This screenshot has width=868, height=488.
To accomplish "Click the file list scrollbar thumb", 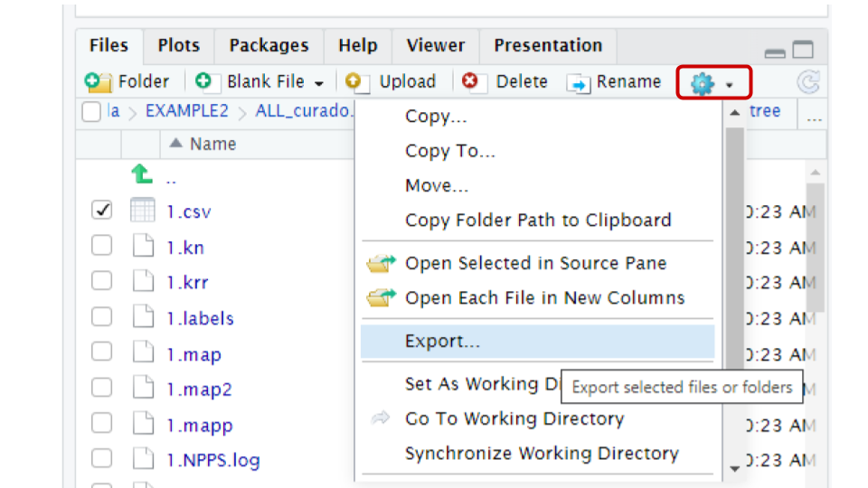I will 815,248.
